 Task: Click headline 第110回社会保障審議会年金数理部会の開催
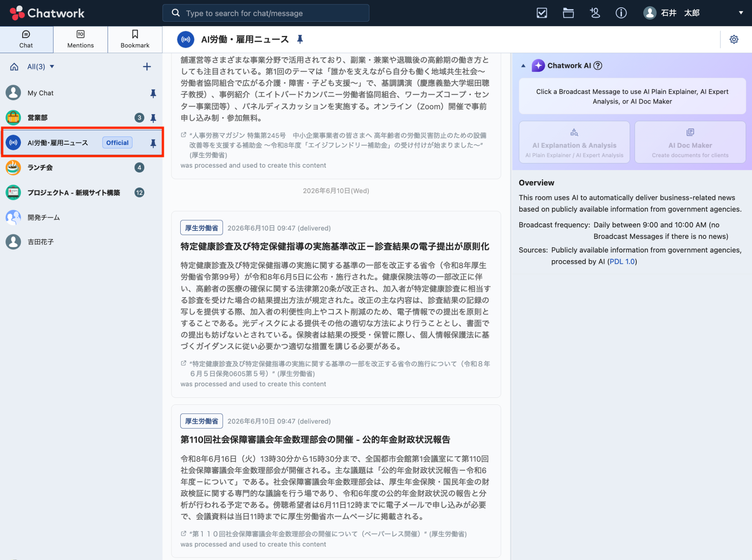pos(315,440)
